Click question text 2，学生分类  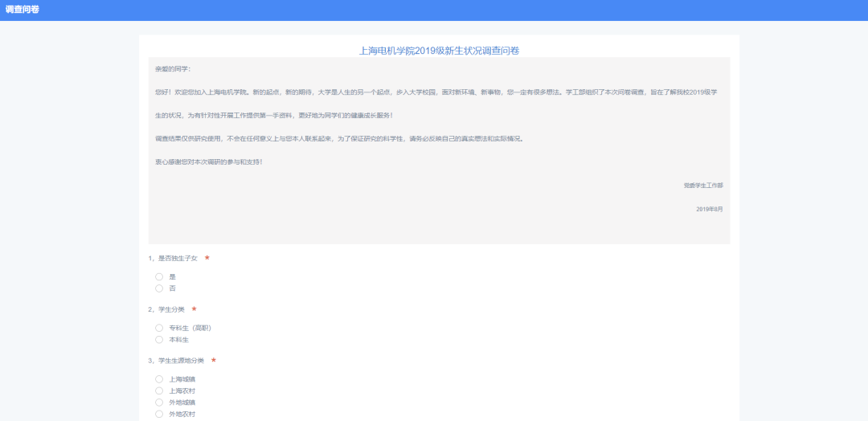click(x=166, y=309)
